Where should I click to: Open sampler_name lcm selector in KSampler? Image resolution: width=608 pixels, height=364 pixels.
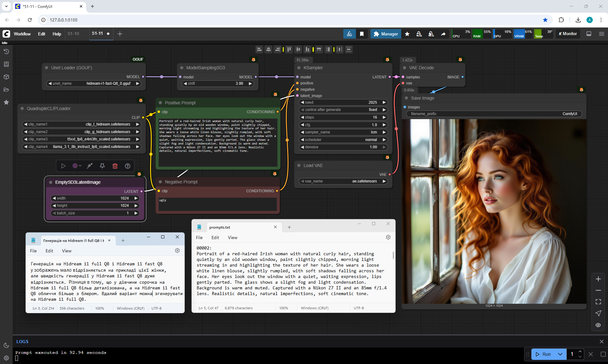(343, 132)
